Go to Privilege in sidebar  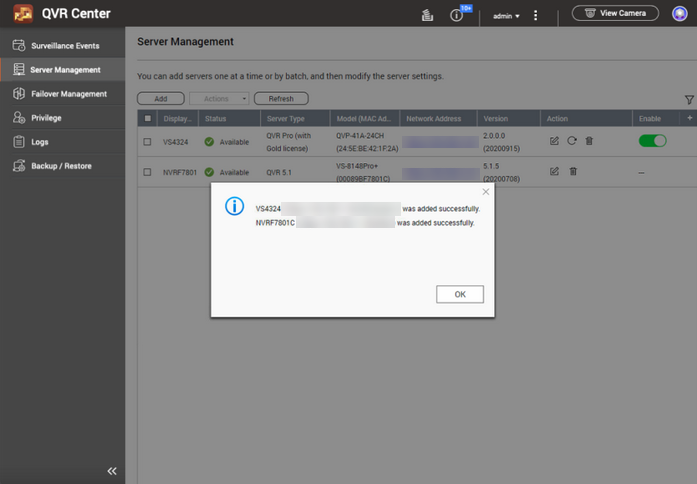(63, 117)
